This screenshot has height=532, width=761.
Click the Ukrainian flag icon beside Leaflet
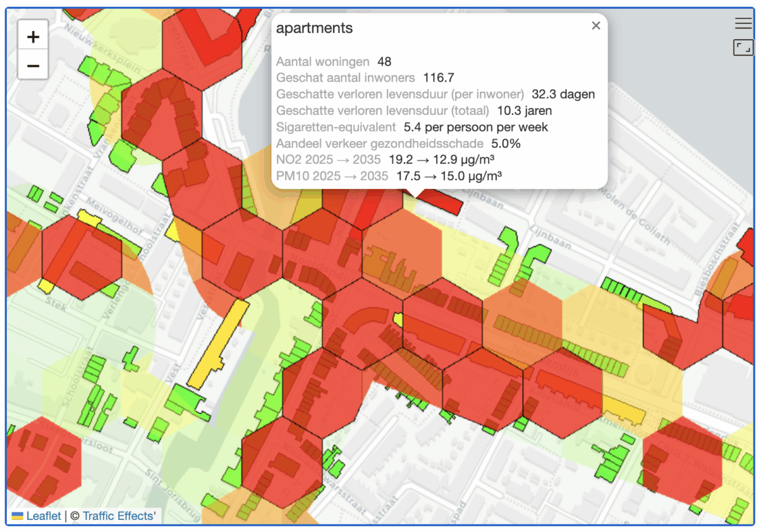click(18, 516)
